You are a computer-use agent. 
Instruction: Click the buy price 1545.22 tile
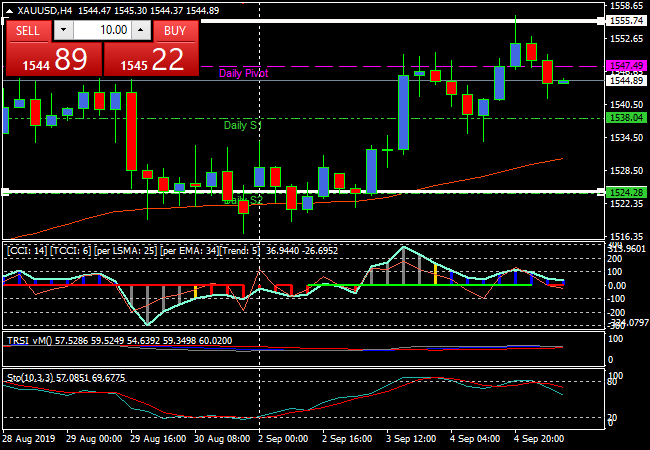click(151, 60)
